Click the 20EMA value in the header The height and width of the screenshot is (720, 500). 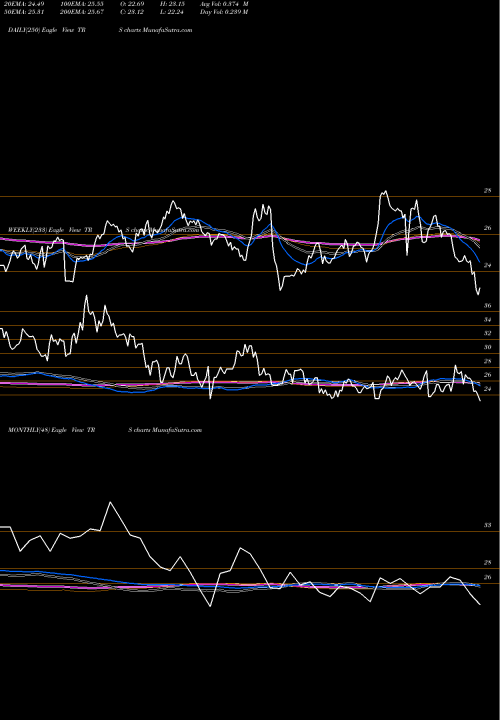coord(24,4)
